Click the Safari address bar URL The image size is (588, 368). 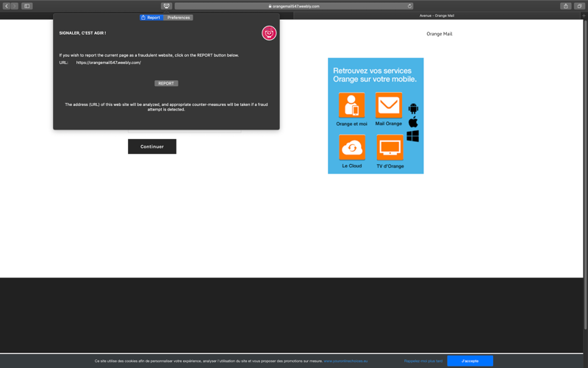pyautogui.click(x=294, y=6)
